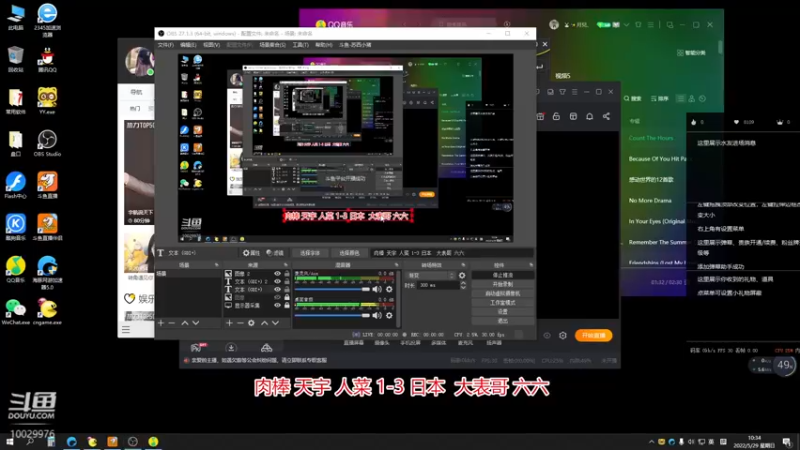The width and height of the screenshot is (800, 450).
Task: Add a new source with the plus icon
Action: point(229,323)
